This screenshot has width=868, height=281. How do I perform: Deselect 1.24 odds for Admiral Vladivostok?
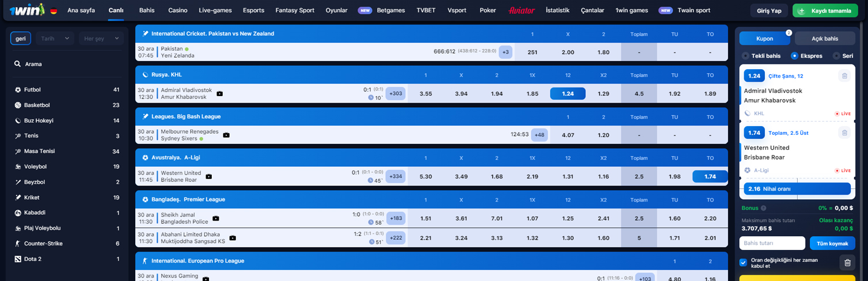coord(568,94)
